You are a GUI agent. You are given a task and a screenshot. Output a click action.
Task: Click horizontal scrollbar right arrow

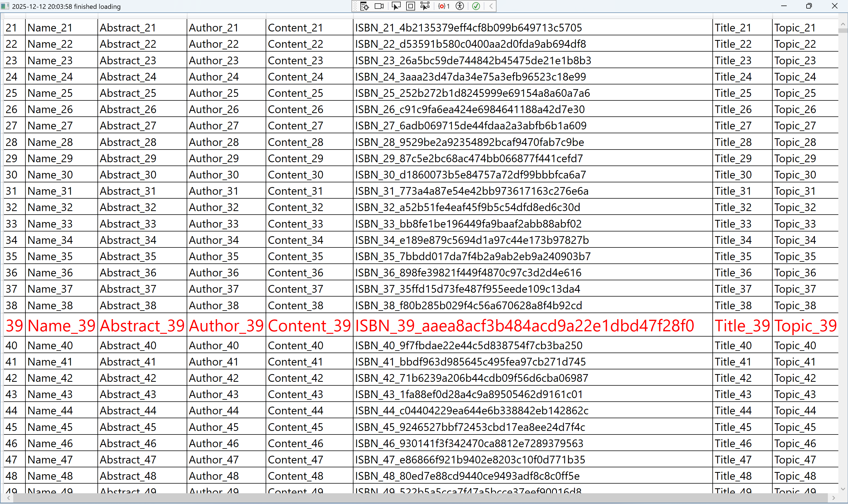pyautogui.click(x=833, y=498)
